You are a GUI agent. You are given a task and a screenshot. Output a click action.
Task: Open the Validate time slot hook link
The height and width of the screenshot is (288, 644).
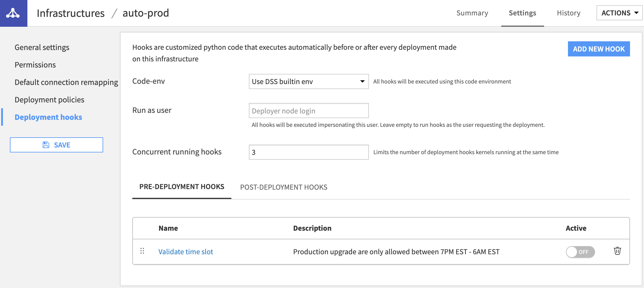coord(186,252)
